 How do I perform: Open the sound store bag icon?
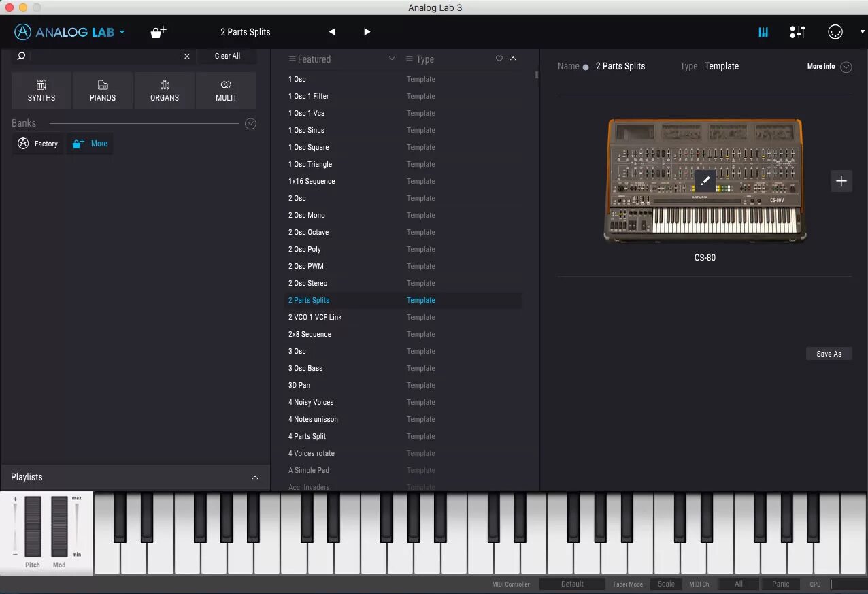(x=158, y=32)
